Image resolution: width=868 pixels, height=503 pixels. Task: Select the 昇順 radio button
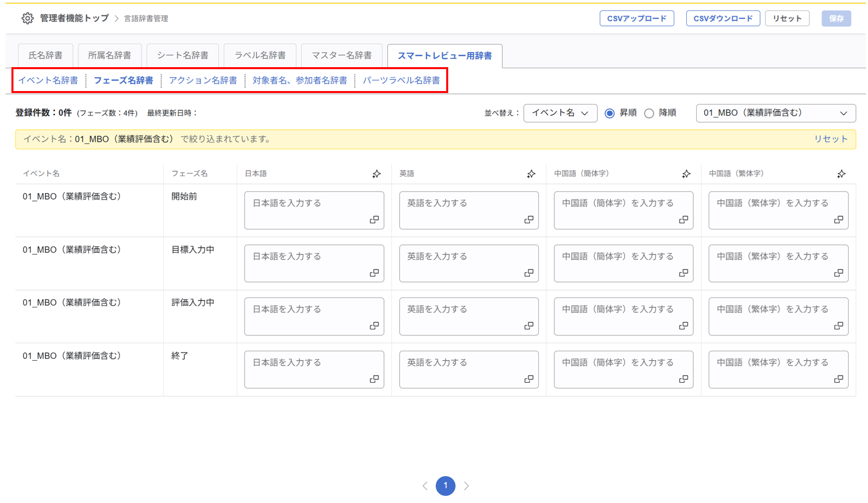pyautogui.click(x=610, y=113)
